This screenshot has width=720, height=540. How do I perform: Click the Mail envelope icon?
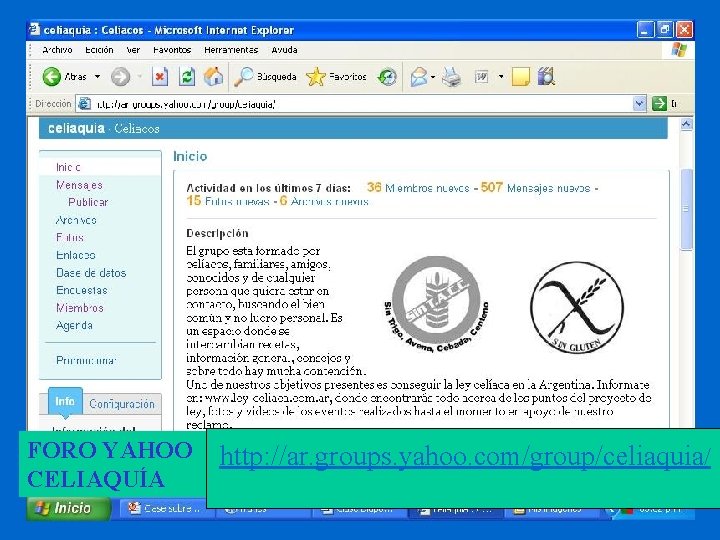click(x=419, y=77)
